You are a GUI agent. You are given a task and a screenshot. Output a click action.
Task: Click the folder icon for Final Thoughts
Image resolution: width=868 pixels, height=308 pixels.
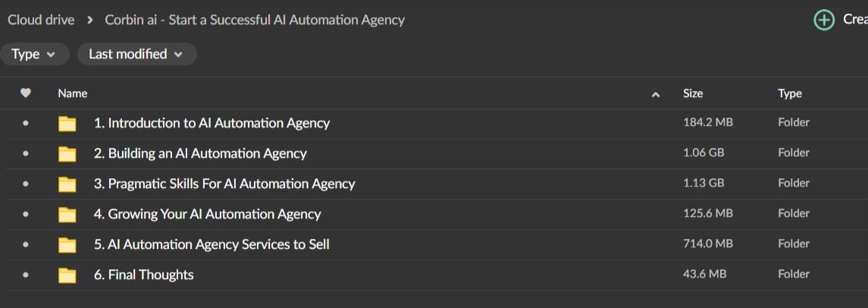click(x=67, y=275)
